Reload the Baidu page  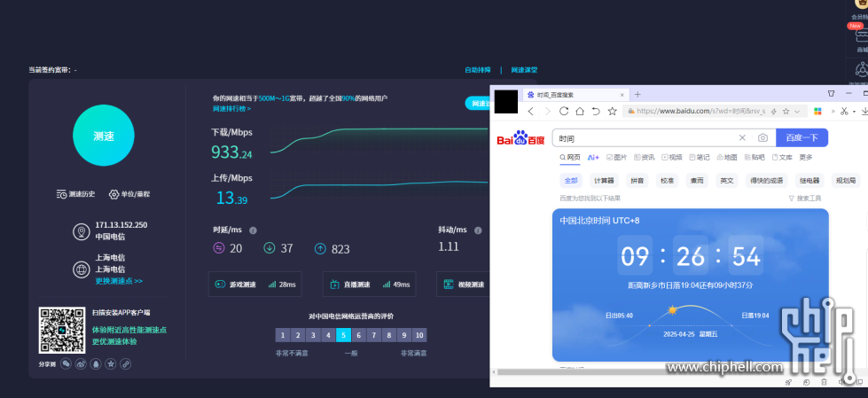(564, 112)
